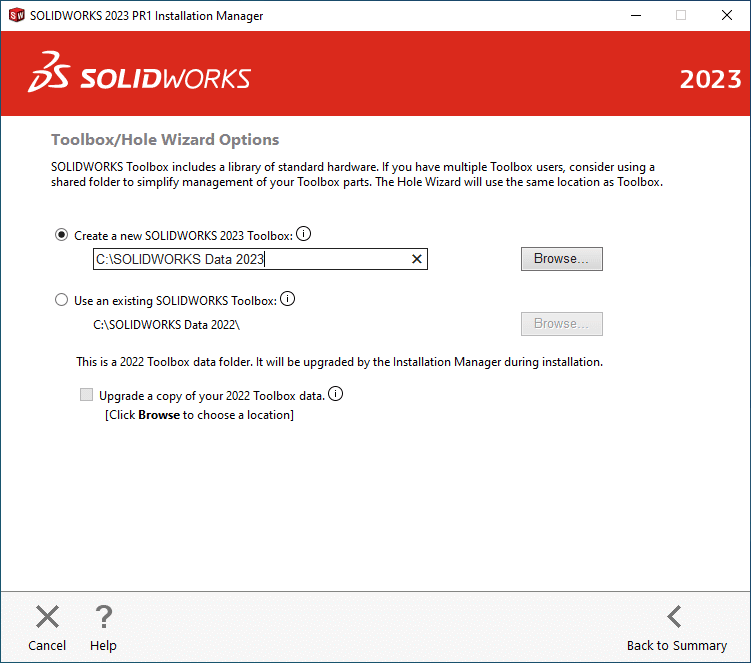Select Use an existing SOLIDWORKS Toolbox option
Viewport: 751px width, 663px height.
(61, 300)
